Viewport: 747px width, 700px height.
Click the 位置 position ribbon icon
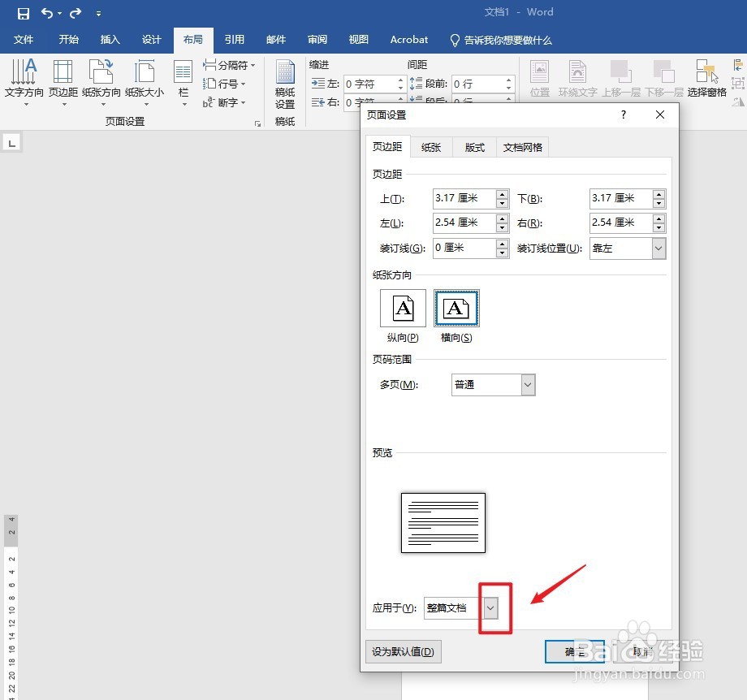click(539, 79)
